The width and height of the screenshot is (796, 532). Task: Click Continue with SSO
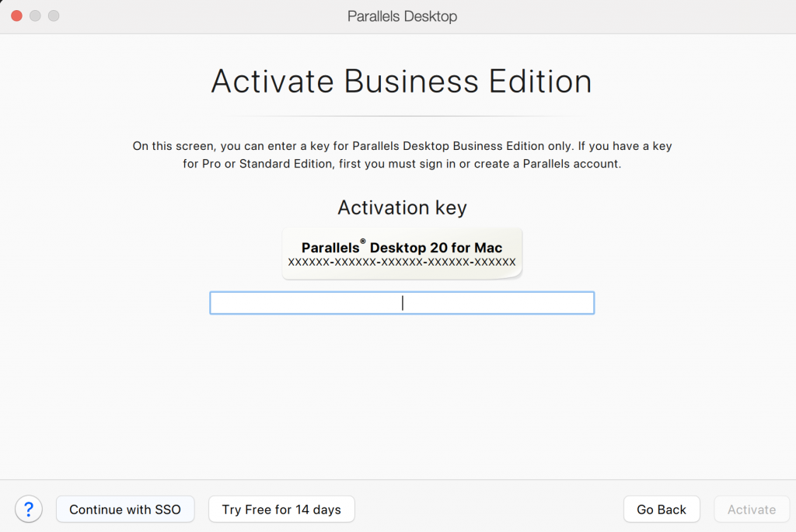(x=125, y=509)
